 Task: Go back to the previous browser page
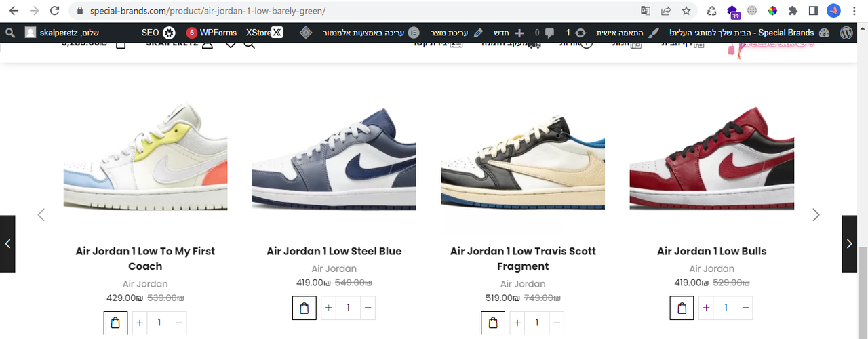click(14, 11)
